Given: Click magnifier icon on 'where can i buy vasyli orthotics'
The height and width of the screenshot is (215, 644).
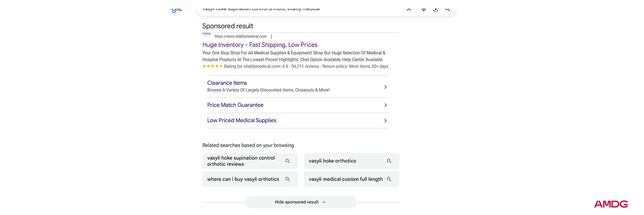Looking at the screenshot, I should [288, 180].
